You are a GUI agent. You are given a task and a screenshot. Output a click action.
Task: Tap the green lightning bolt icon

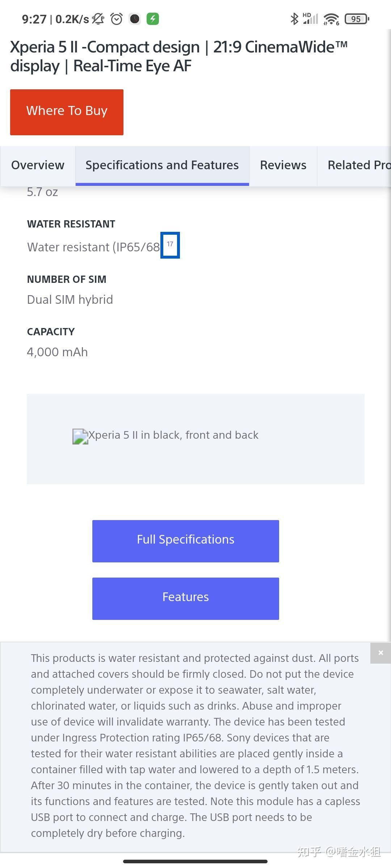pyautogui.click(x=153, y=19)
